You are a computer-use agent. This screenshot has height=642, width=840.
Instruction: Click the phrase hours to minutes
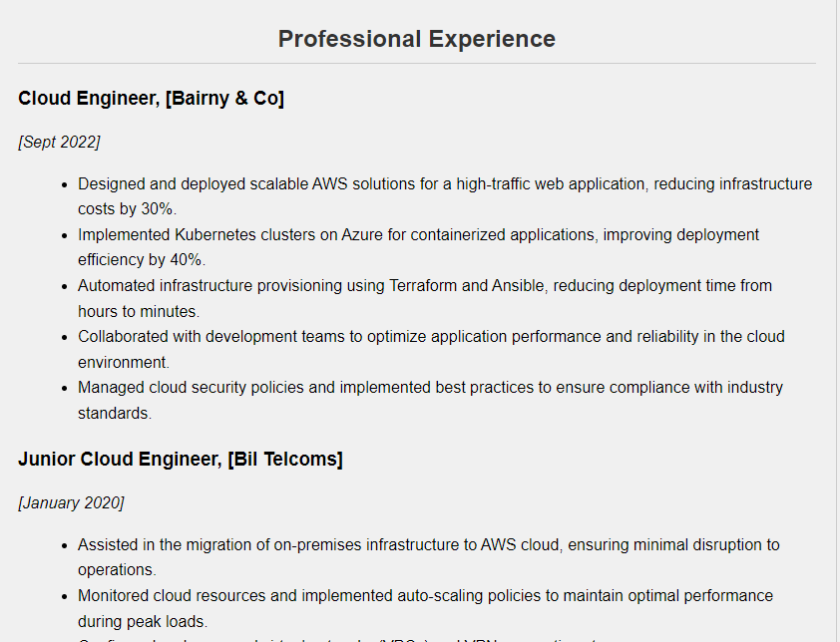(x=139, y=311)
